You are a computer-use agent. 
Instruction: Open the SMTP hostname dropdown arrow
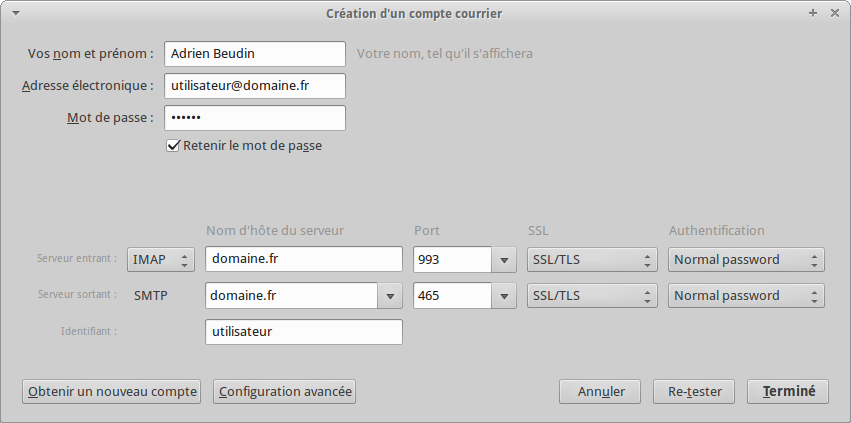[390, 296]
